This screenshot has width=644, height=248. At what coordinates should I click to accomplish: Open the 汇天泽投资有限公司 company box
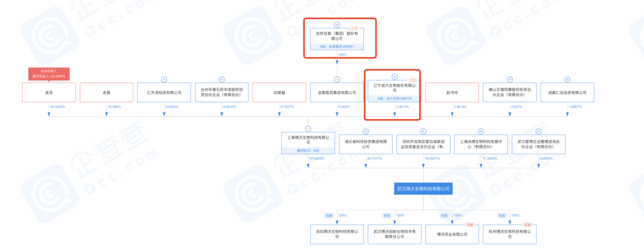point(164,92)
